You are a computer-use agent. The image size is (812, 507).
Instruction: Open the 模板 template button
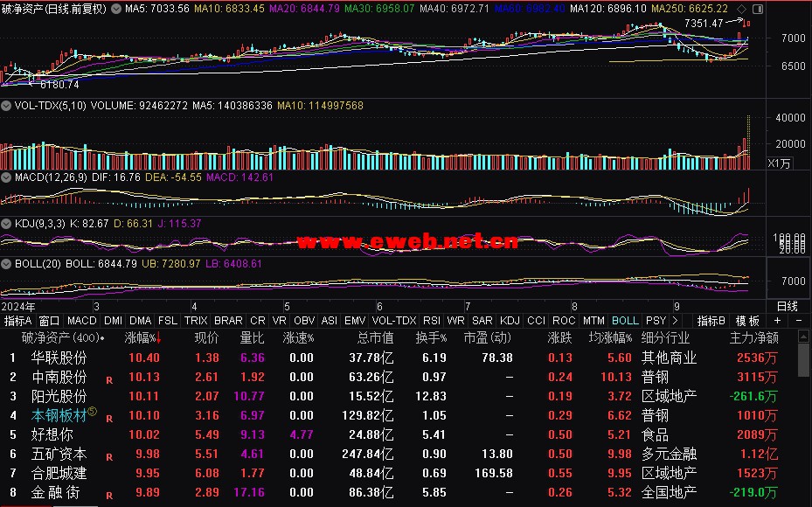746,321
